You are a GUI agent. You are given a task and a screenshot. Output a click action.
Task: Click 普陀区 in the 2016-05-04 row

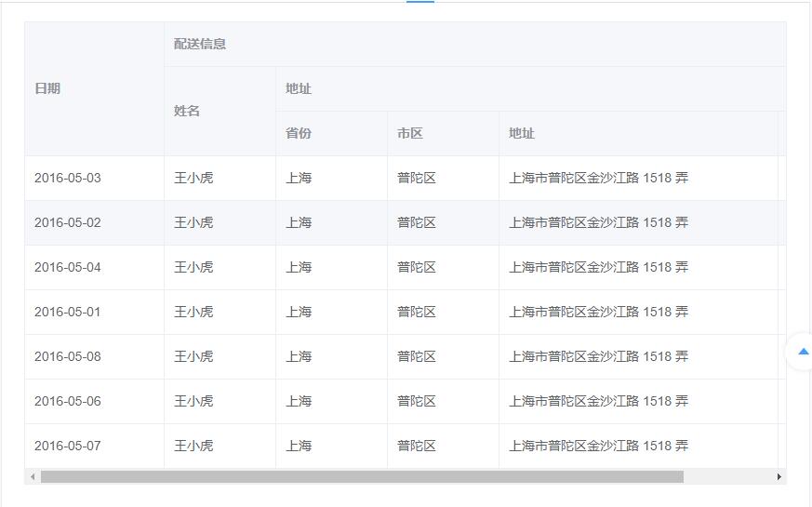pyautogui.click(x=417, y=267)
